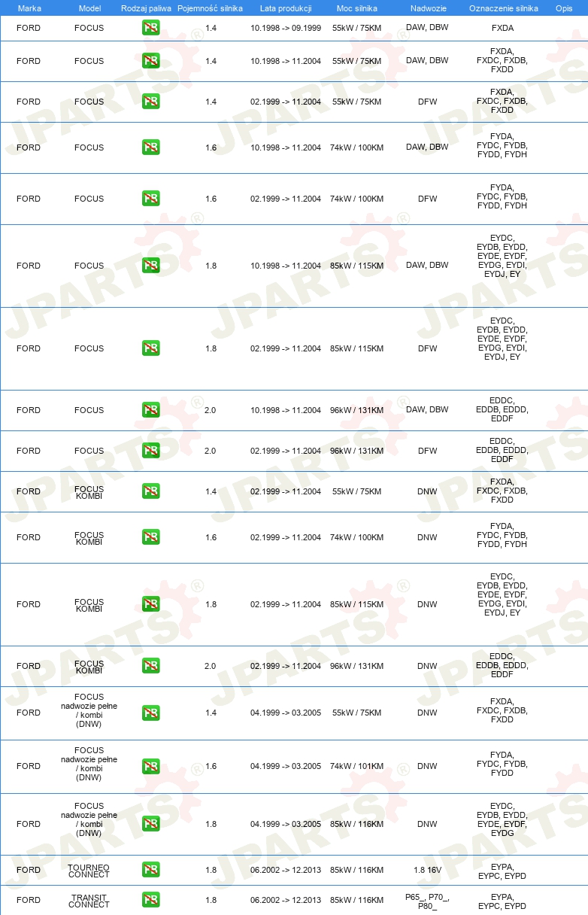Click fuel type icon for Transit Connect
This screenshot has width=588, height=915.
pos(150,900)
